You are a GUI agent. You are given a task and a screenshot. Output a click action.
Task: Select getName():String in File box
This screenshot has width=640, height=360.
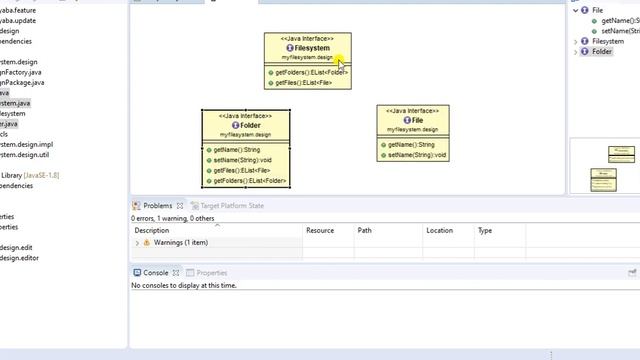click(x=411, y=144)
